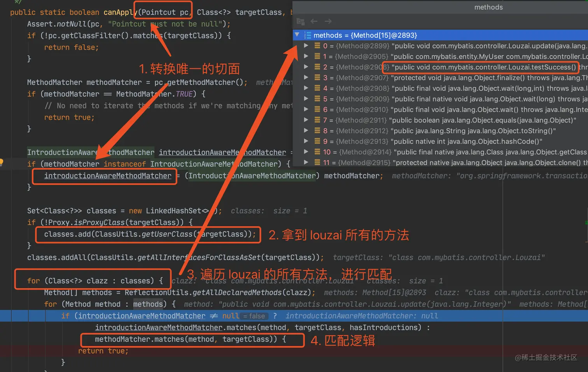Click the field icon of element 10 (Method@2914)
The height and width of the screenshot is (372, 588).
coord(317,152)
